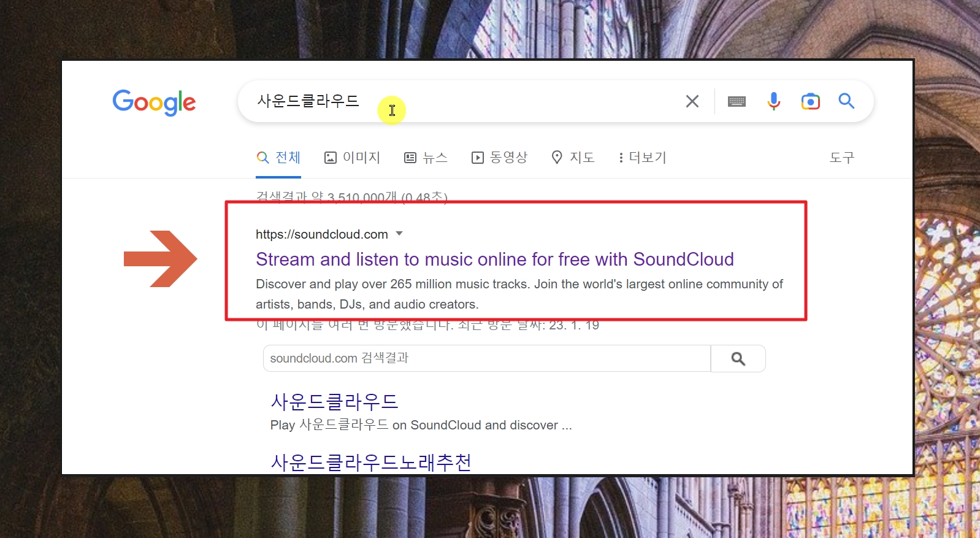Expand dropdown arrow beside soundcloud.com URL

[399, 234]
